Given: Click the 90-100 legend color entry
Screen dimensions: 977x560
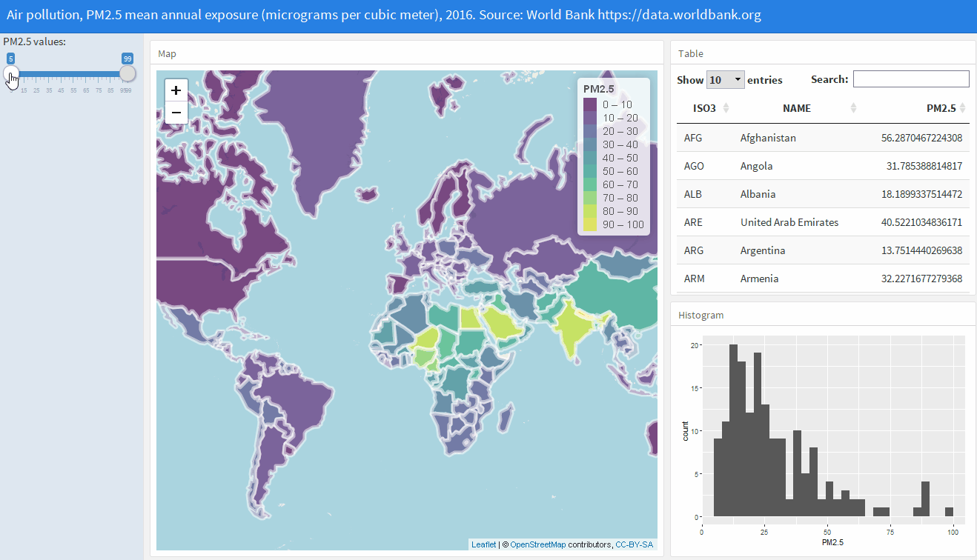Looking at the screenshot, I should [589, 225].
